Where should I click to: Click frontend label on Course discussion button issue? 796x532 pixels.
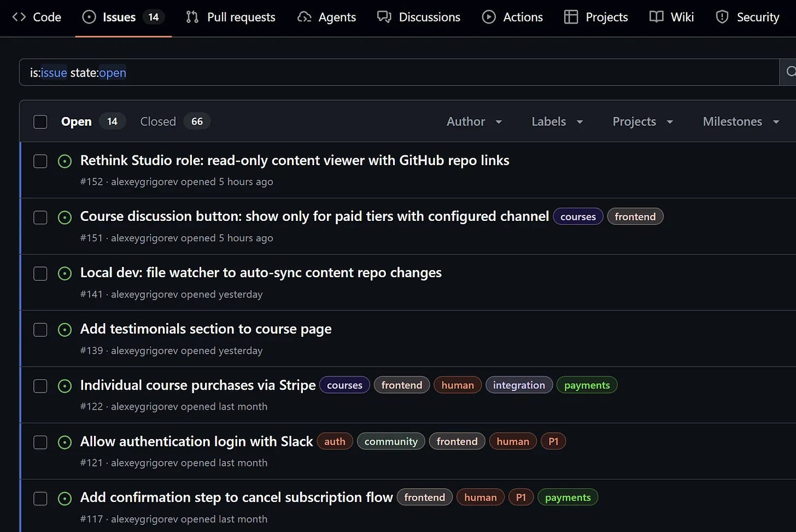pyautogui.click(x=635, y=217)
